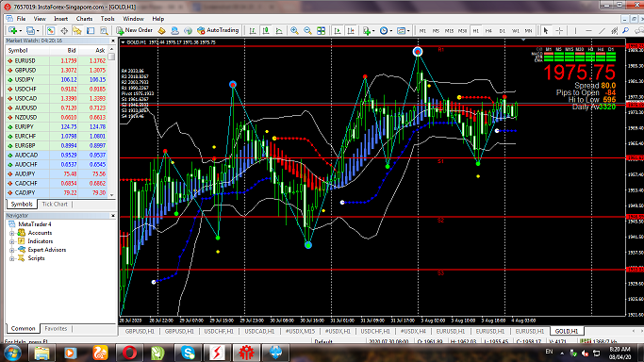Draw a horizontal line tool

click(588, 31)
